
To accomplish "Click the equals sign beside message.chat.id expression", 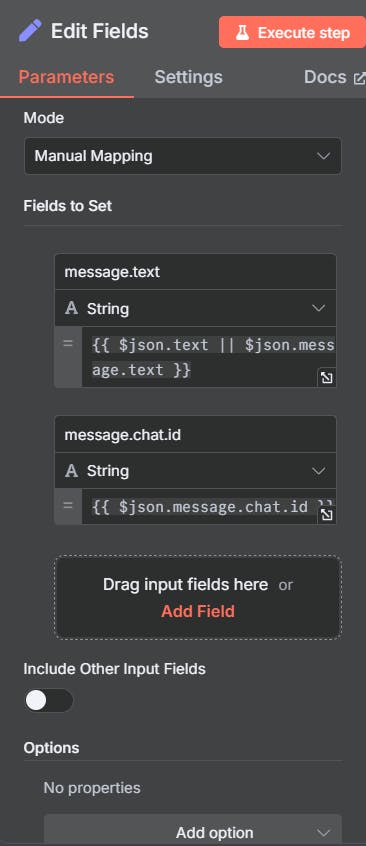I will (68, 506).
